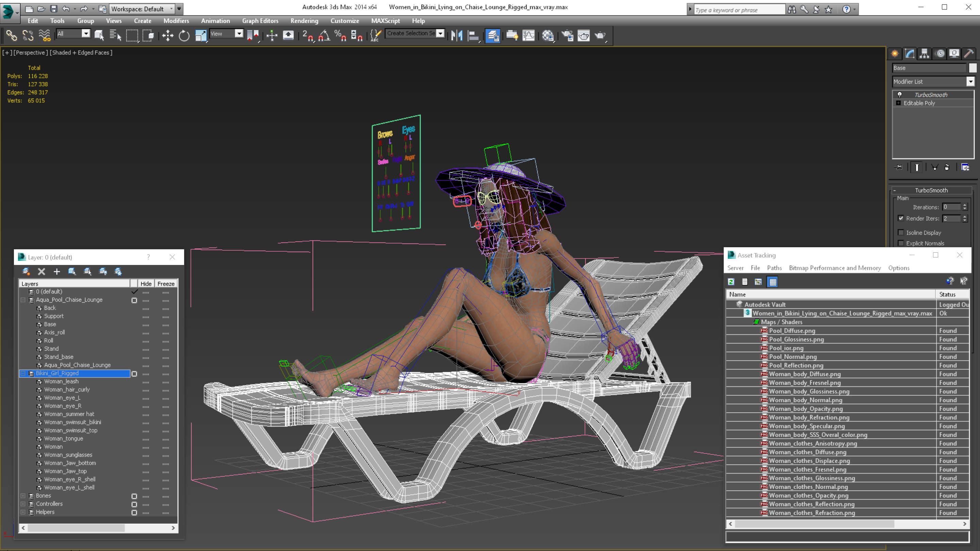Click the Unlink Selection tool

point(28,35)
